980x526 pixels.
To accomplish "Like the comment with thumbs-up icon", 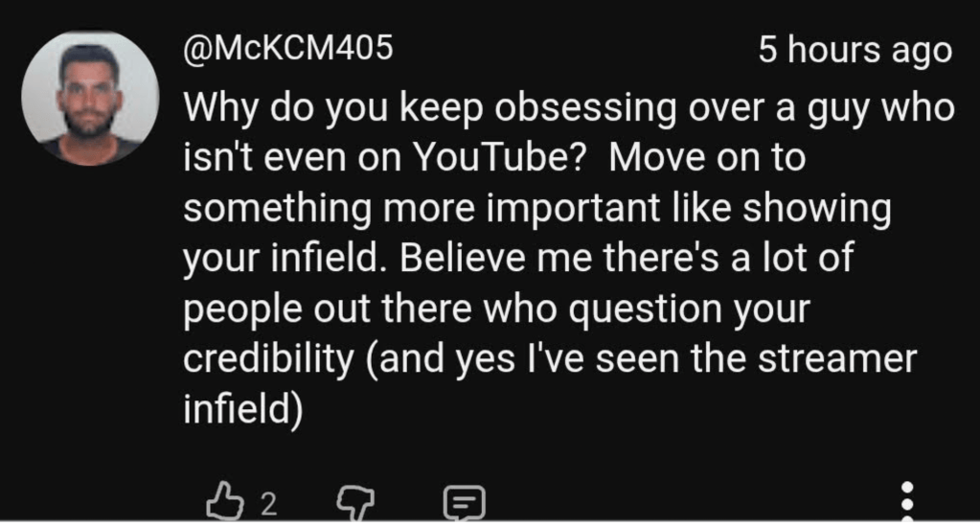I will click(225, 502).
